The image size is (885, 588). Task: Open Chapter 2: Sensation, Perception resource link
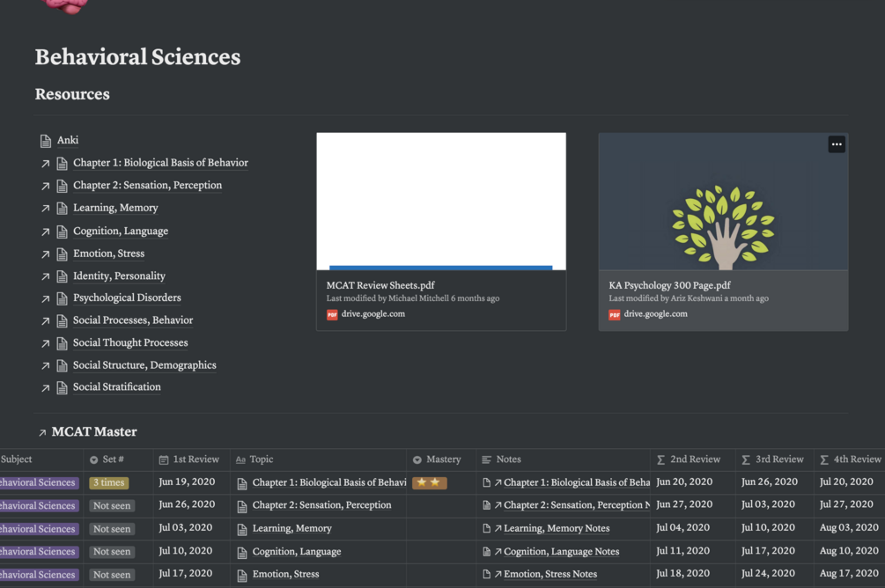click(147, 185)
